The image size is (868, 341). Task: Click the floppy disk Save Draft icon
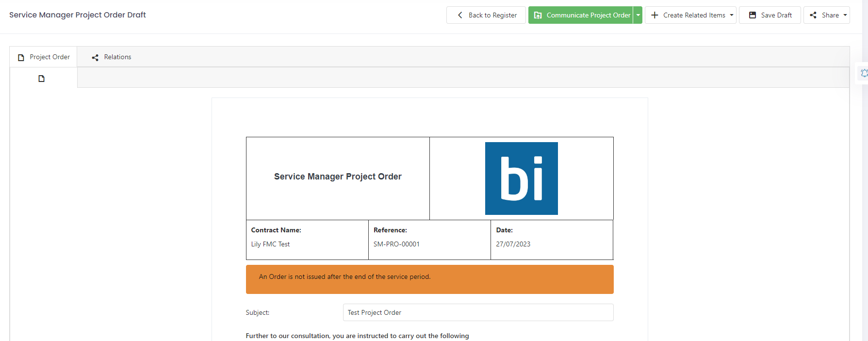pos(753,15)
